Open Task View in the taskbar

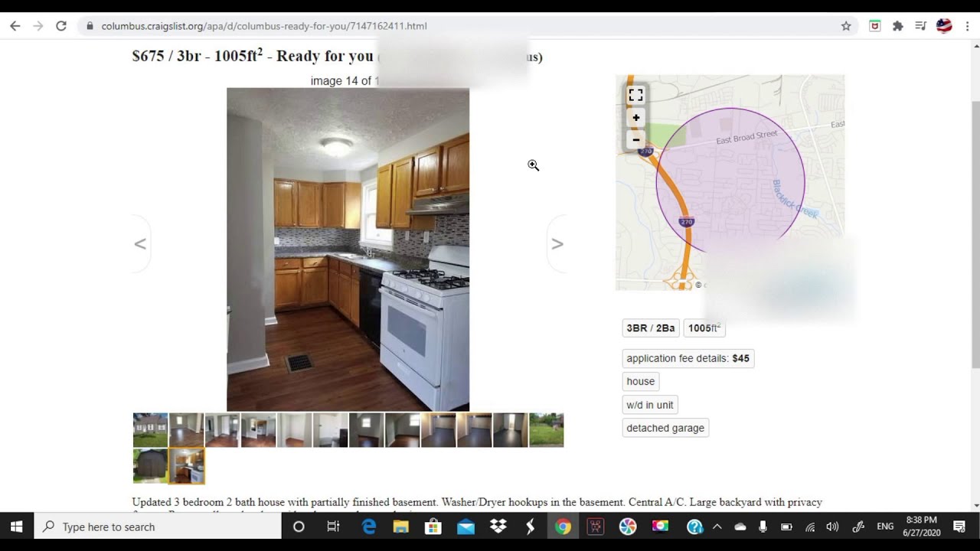(333, 527)
